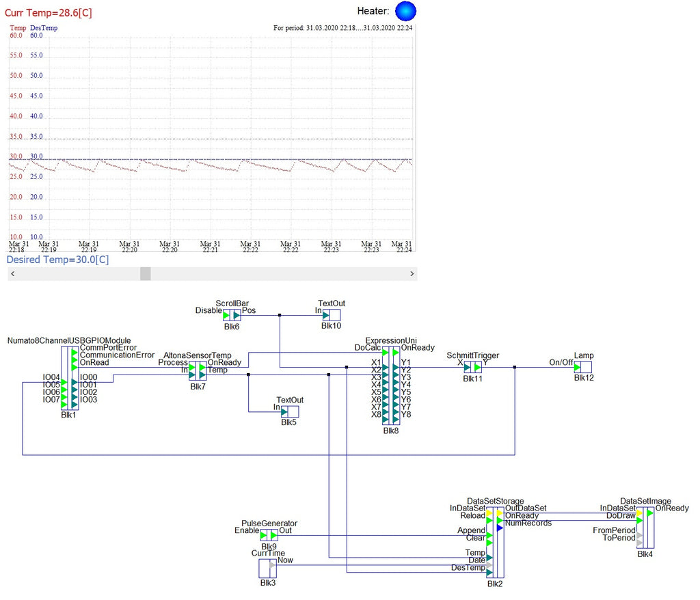Image resolution: width=700 pixels, height=600 pixels.
Task: Click the desired temperature scrollbar thumb
Action: coord(145,273)
